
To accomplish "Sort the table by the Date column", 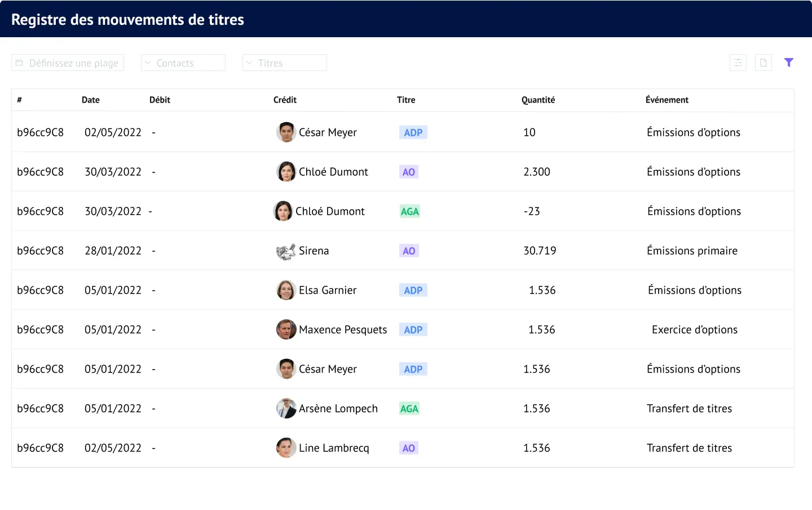I will click(91, 100).
